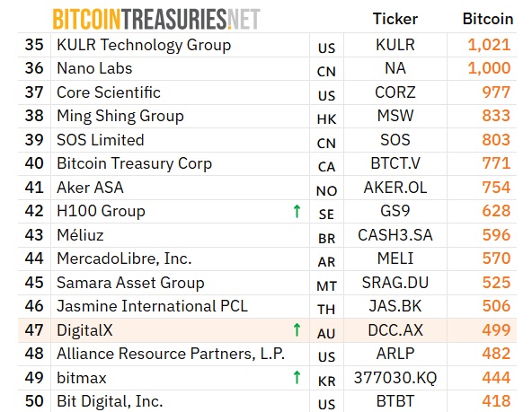Open Jasmine International PCL entry

point(153,306)
